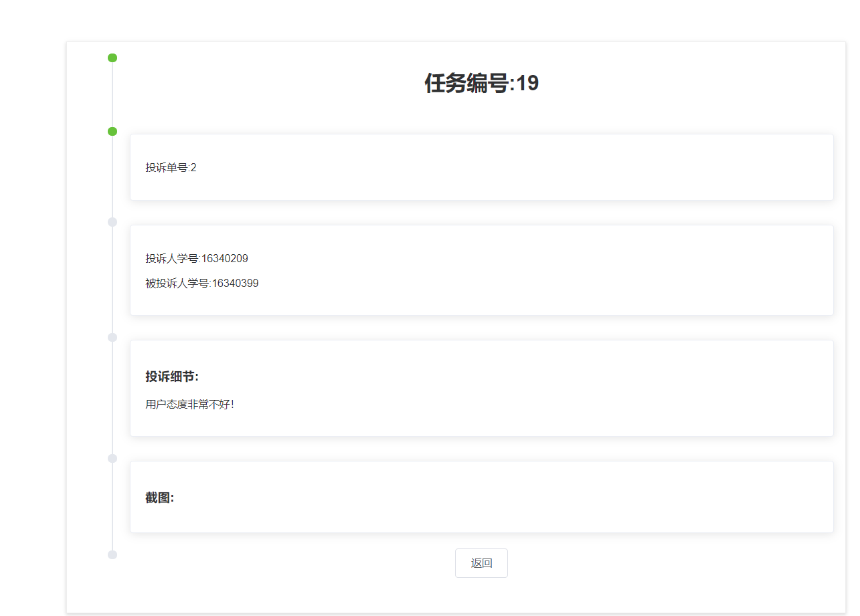Screen dimensions: 860x616
Task: Click the gray timeline dot beside 投诉人学号 card
Action: pos(112,222)
